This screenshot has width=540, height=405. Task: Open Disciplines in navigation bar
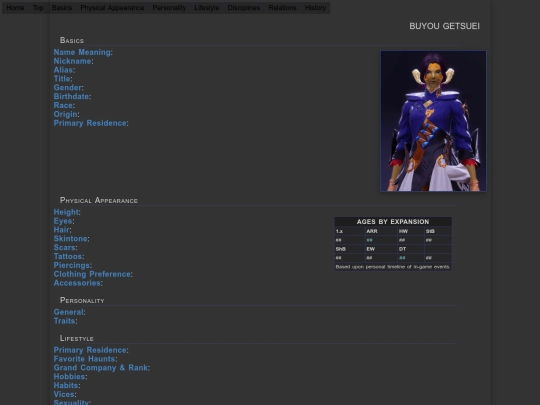click(x=244, y=8)
